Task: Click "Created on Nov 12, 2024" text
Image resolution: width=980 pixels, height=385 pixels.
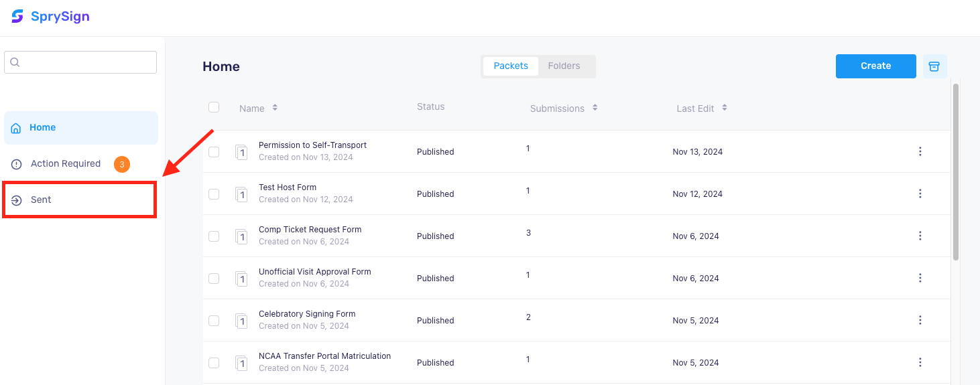Action: [306, 200]
